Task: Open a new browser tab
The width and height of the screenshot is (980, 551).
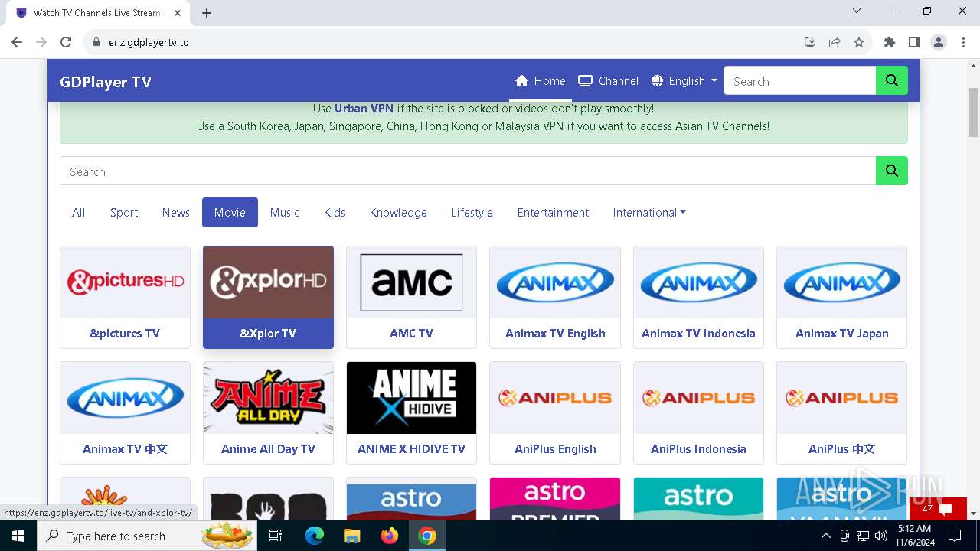Action: click(207, 12)
